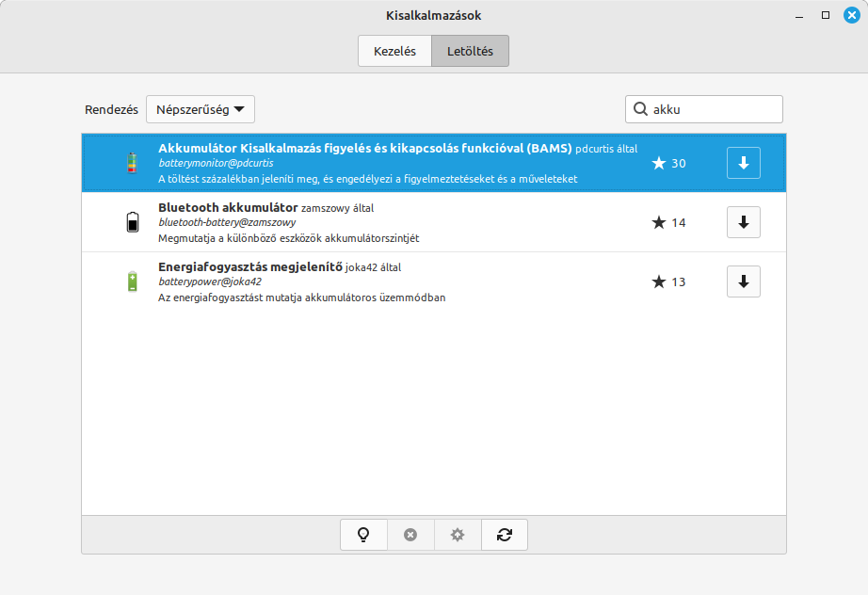
Task: Click the uninstall X button in bottom toolbar
Action: (410, 535)
